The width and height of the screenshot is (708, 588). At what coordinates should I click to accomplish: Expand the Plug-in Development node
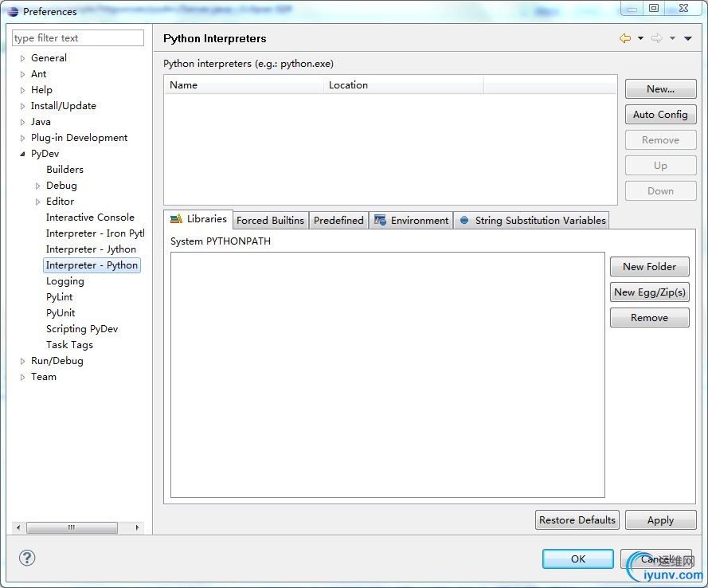coord(22,138)
